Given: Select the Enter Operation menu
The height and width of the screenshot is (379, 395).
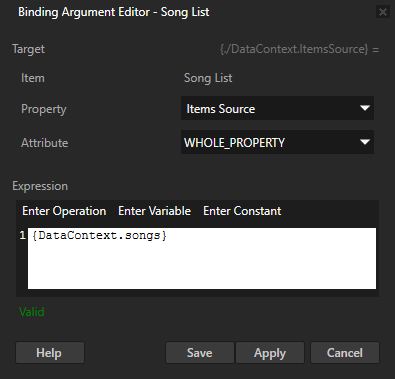Looking at the screenshot, I should click(x=64, y=211).
